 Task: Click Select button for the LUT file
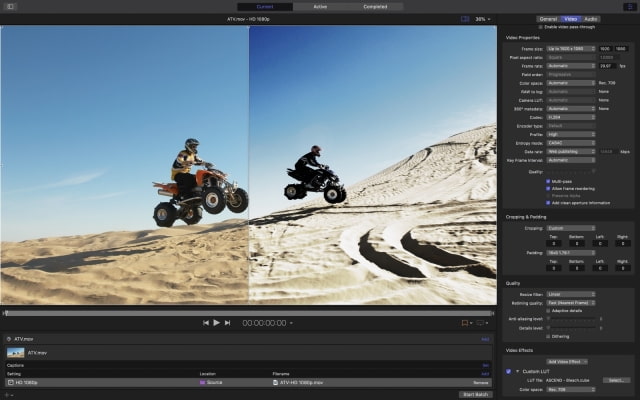coord(616,380)
